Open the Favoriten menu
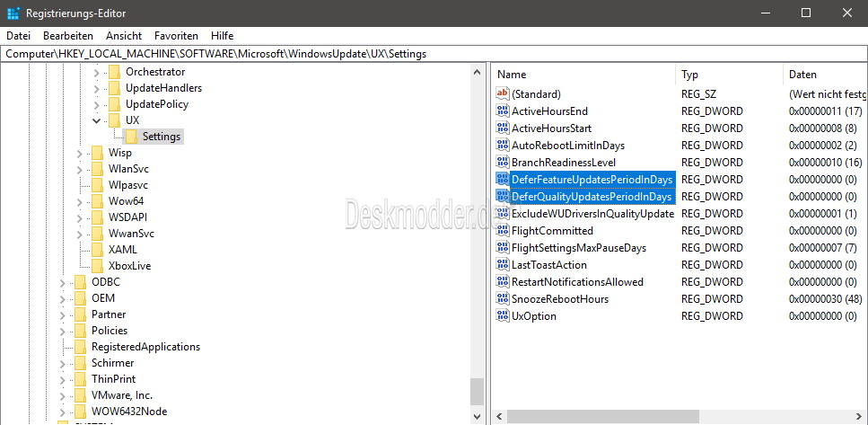The height and width of the screenshot is (425, 868). pos(176,36)
